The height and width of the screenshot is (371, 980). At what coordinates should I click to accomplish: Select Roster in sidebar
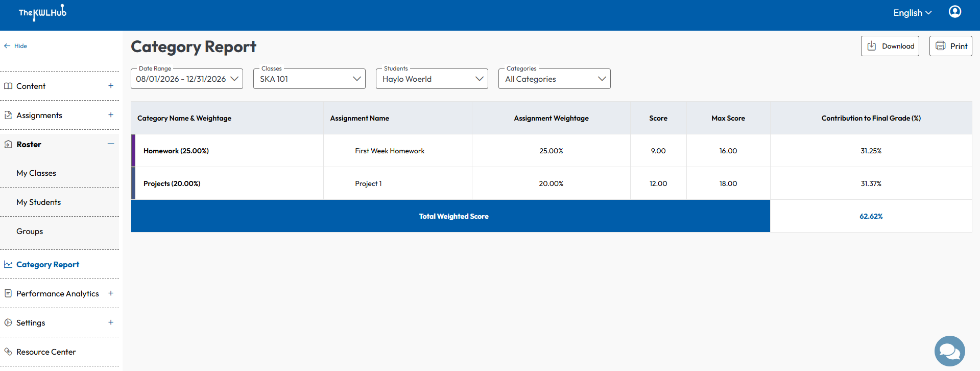click(29, 144)
